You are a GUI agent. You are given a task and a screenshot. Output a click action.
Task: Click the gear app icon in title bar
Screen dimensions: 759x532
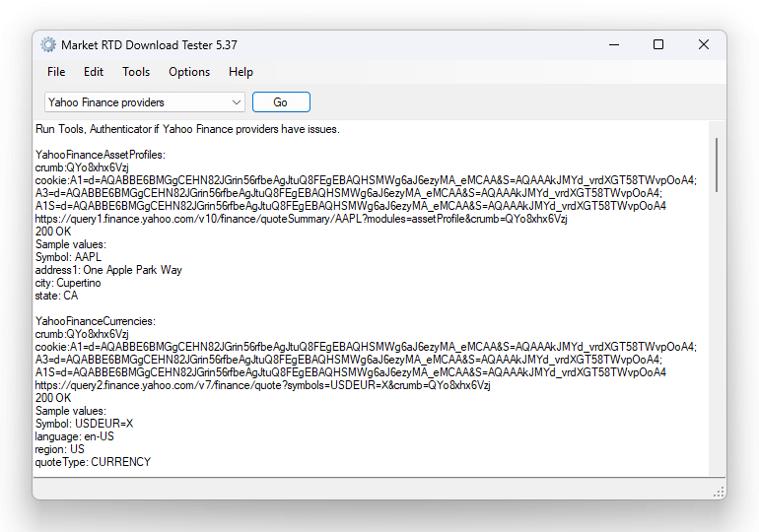48,45
